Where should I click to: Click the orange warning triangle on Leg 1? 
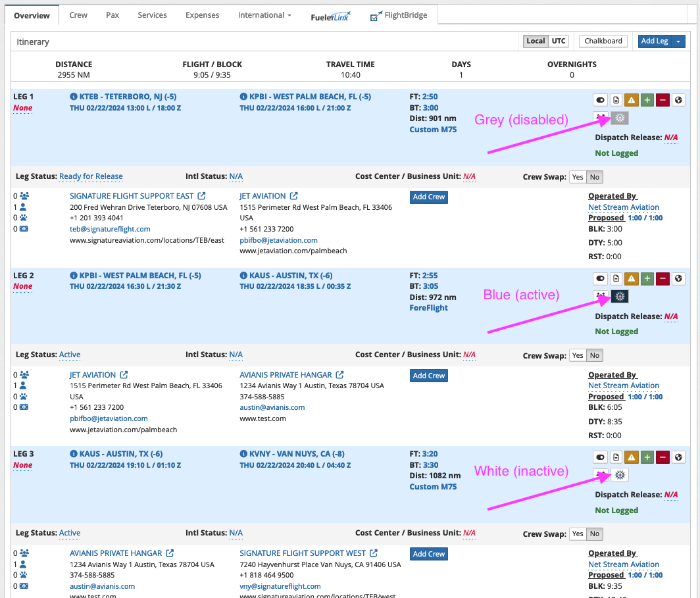pyautogui.click(x=632, y=100)
